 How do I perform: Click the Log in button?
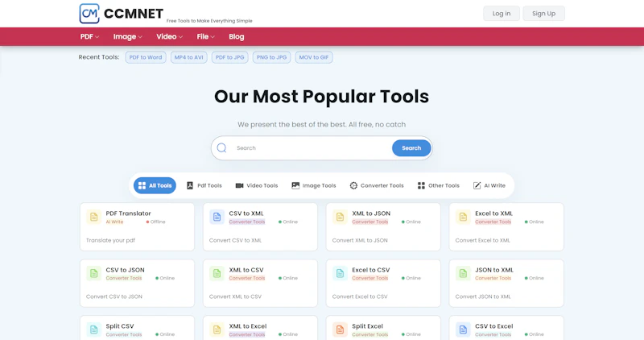501,14
